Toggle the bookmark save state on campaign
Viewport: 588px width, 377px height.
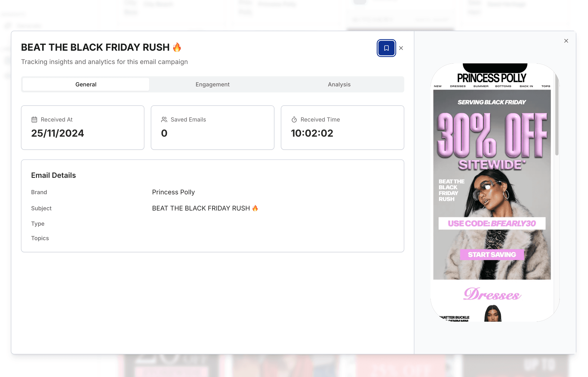(386, 48)
